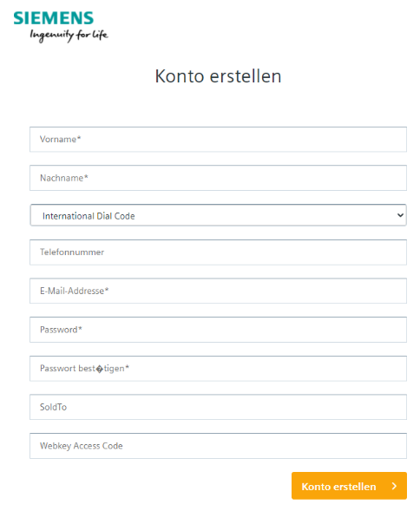Activate the email address text box

[x=218, y=291]
